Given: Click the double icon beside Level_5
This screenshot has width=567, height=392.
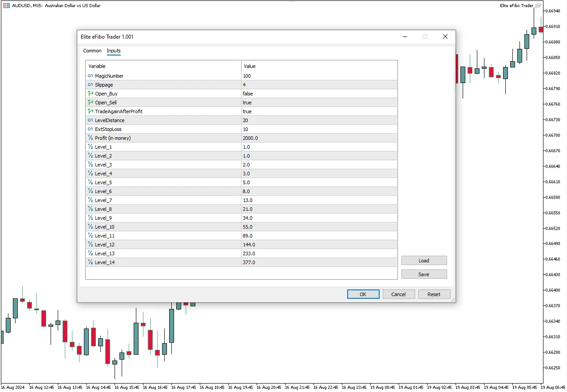Looking at the screenshot, I should [91, 182].
